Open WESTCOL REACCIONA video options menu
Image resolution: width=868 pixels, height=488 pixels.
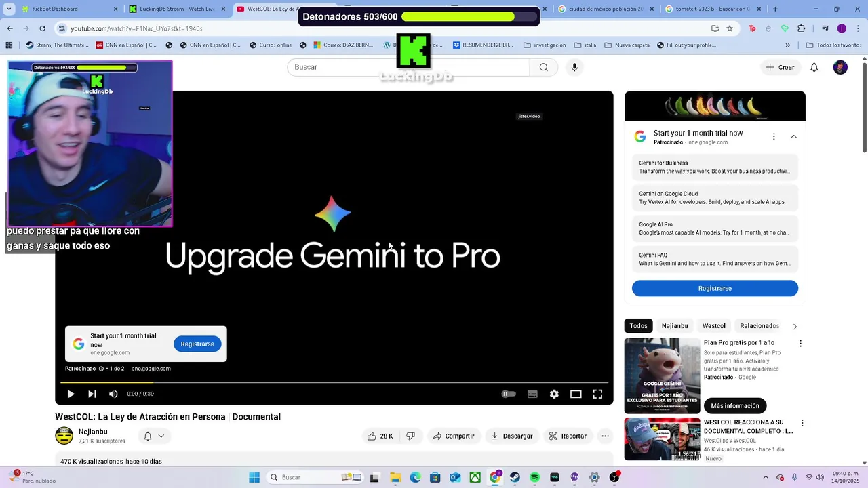[x=802, y=423]
